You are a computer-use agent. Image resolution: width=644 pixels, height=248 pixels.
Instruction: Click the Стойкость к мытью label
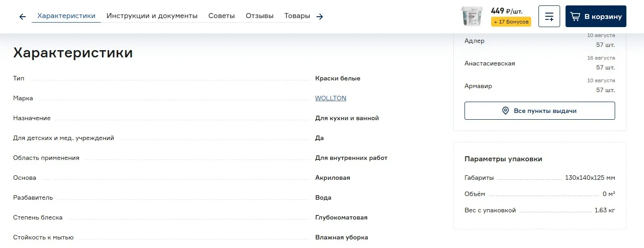43,237
